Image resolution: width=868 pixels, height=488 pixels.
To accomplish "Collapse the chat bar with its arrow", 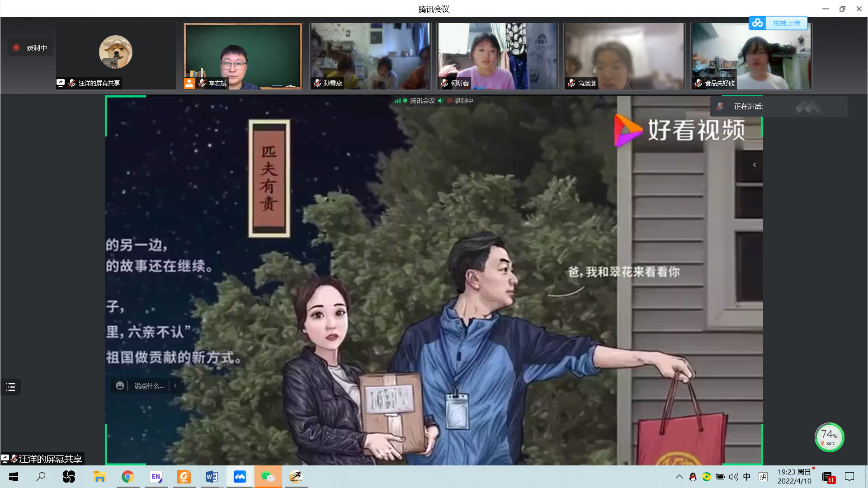I will (175, 386).
